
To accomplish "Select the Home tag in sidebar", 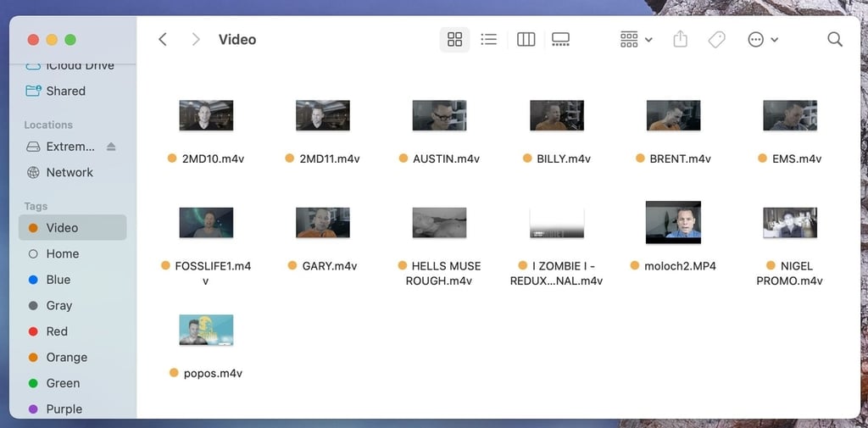I will click(x=73, y=253).
